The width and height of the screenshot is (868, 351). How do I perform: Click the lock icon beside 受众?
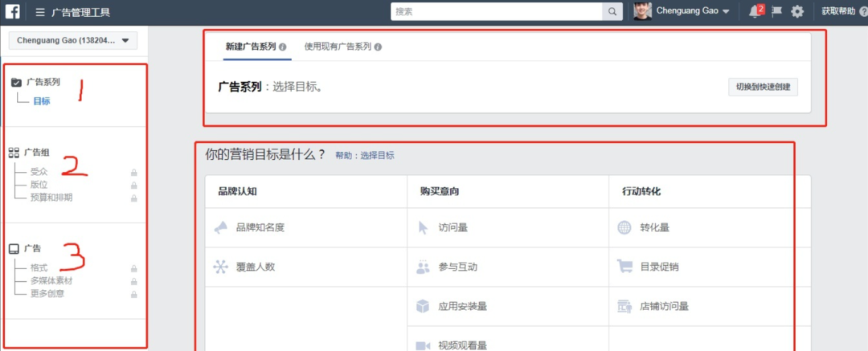point(133,173)
